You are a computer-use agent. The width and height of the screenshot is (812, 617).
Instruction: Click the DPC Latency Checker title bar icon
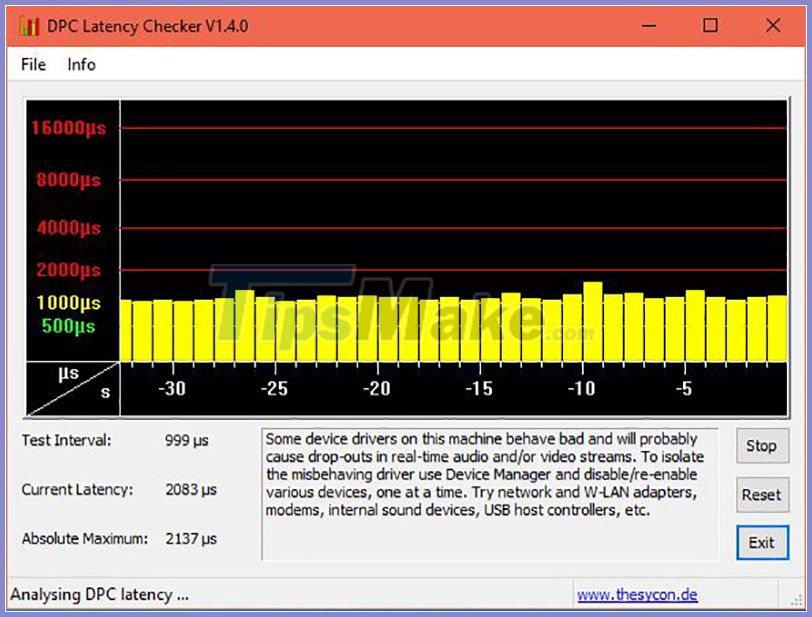click(30, 27)
